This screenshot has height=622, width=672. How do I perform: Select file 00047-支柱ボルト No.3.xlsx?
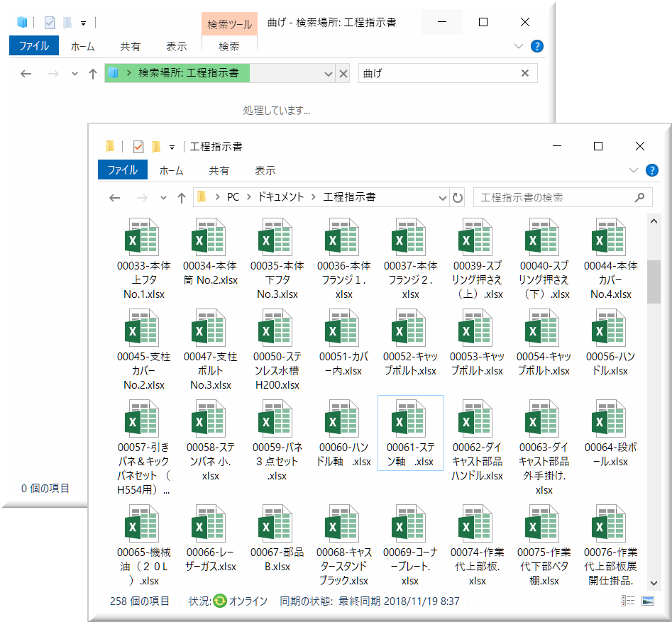[210, 350]
